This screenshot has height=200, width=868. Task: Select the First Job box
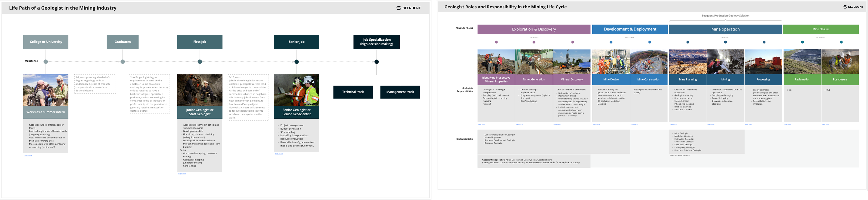point(200,42)
